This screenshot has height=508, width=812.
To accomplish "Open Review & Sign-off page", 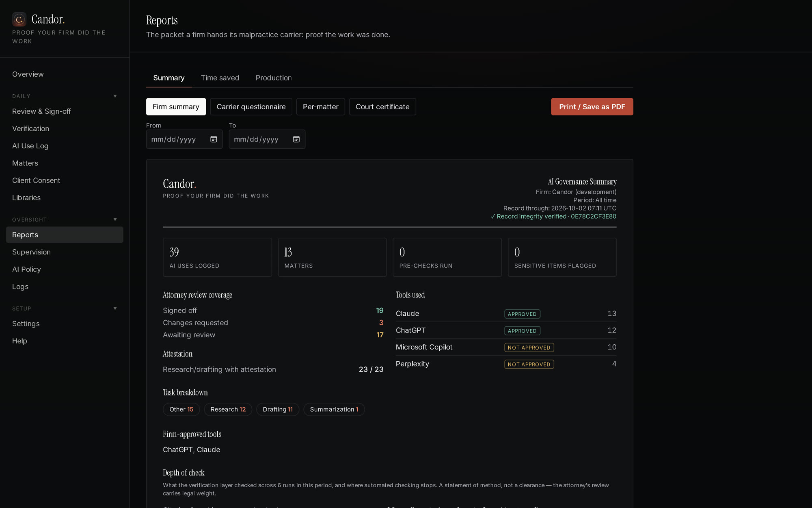I will [x=65, y=111].
